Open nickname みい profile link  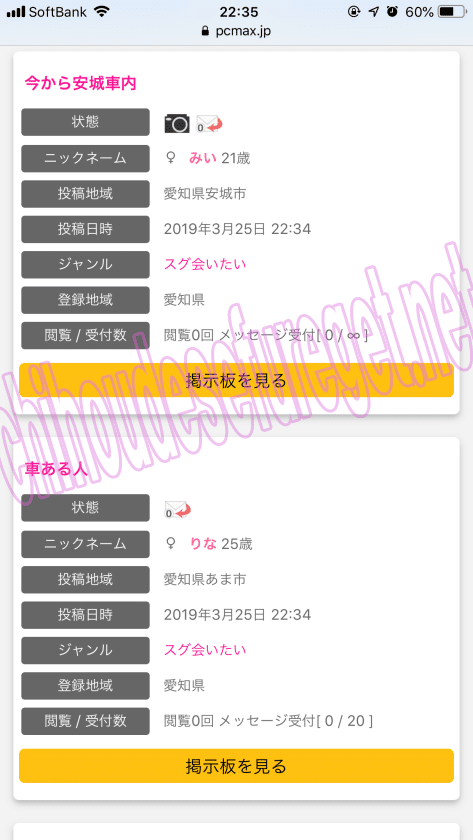pyautogui.click(x=202, y=158)
